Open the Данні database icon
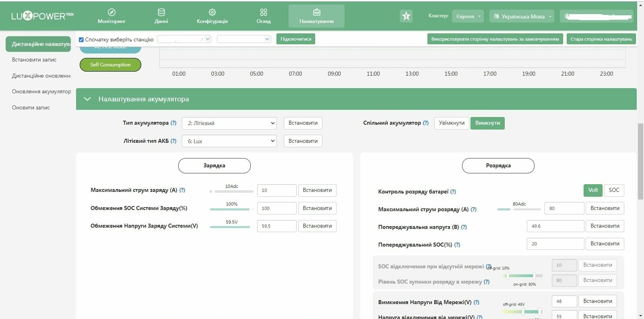 pos(161,12)
